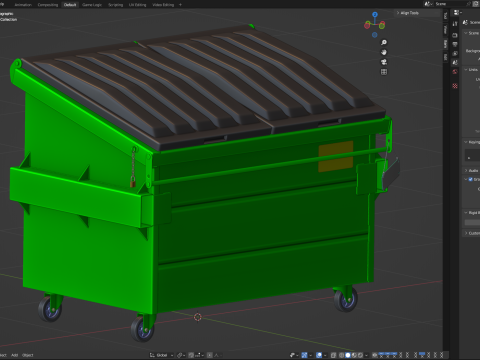The height and width of the screenshot is (360, 480).
Task: Toggle the proportional editing icon
Action: click(210, 355)
